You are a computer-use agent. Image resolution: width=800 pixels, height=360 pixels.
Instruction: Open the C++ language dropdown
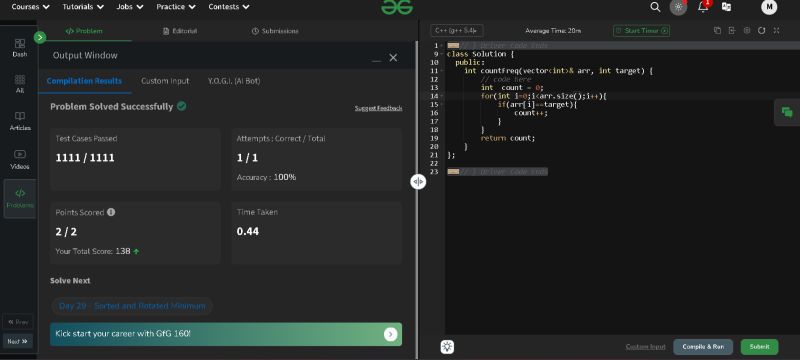457,31
